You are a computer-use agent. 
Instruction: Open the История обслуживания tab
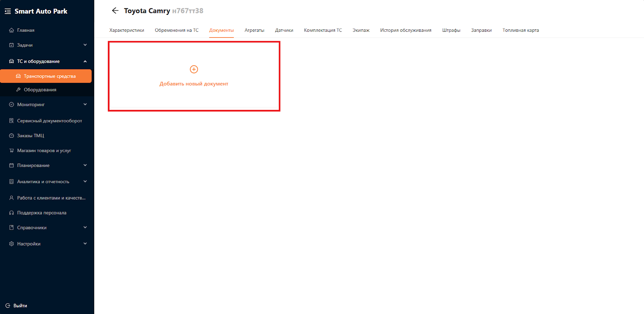click(x=405, y=30)
